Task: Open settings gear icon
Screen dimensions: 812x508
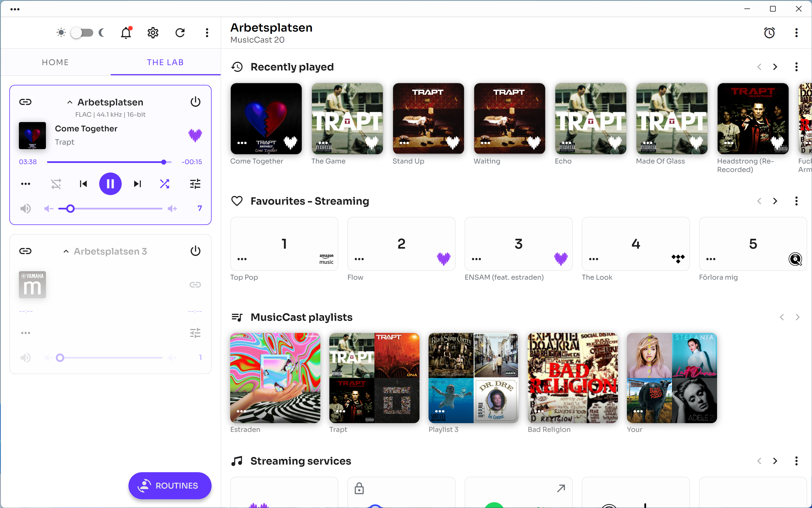Action: [x=153, y=33]
